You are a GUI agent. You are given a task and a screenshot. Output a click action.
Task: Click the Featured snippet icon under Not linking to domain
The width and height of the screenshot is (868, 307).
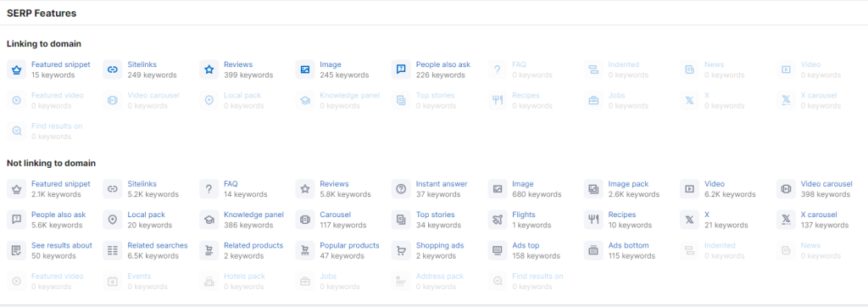pos(17,189)
